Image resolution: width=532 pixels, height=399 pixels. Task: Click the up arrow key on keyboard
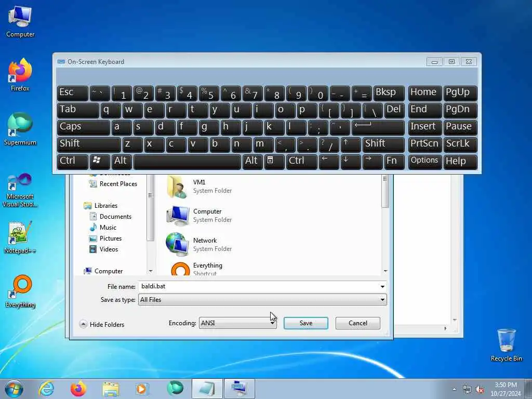[351, 144]
